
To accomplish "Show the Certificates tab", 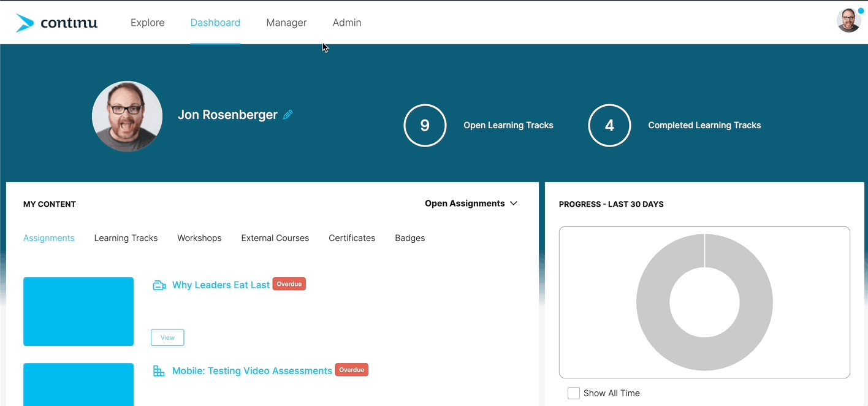I will pos(352,238).
